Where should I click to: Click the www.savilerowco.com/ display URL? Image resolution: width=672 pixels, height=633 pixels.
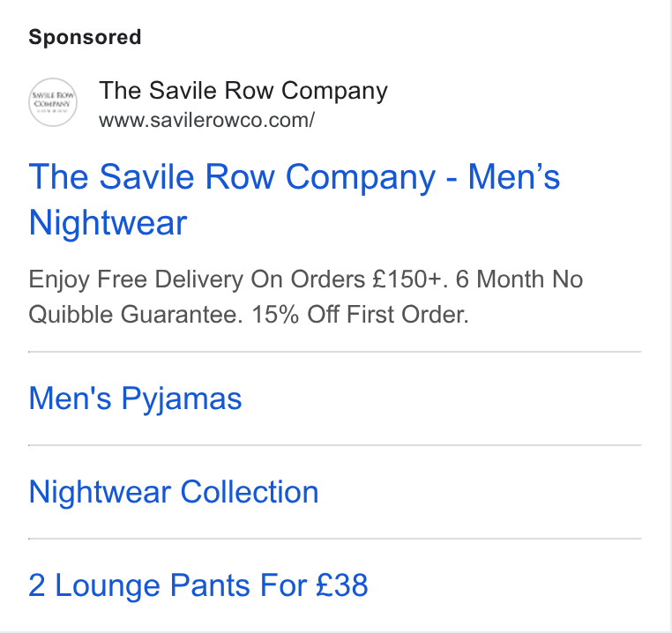tap(206, 121)
